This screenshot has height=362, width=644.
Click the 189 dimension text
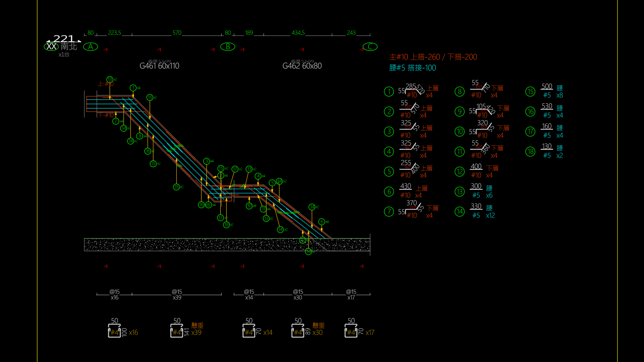click(249, 33)
